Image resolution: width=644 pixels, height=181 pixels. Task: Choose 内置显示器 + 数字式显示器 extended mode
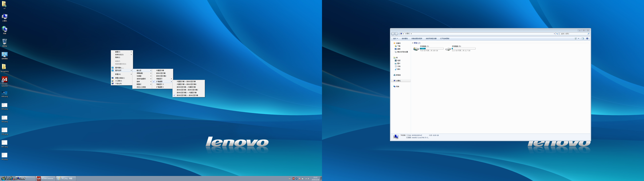pyautogui.click(x=186, y=81)
